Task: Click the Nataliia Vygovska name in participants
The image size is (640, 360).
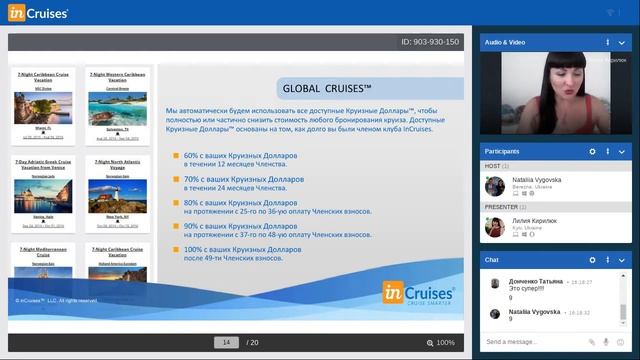Action: (536, 180)
